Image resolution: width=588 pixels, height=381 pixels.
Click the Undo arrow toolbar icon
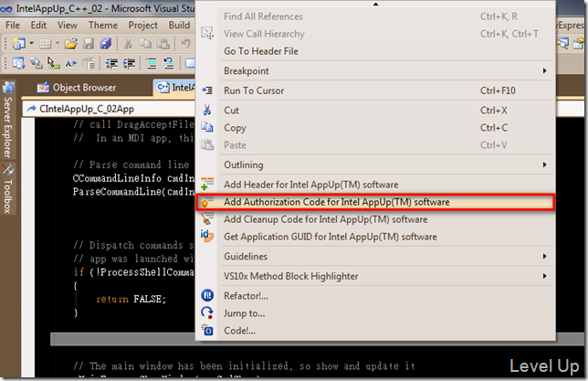point(185,44)
